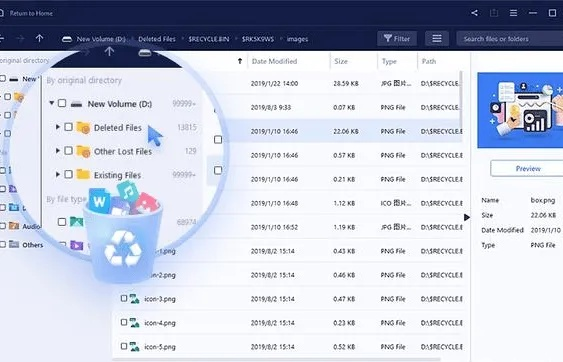The image size is (563, 362).
Task: Click Return to Home
Action: 31,13
